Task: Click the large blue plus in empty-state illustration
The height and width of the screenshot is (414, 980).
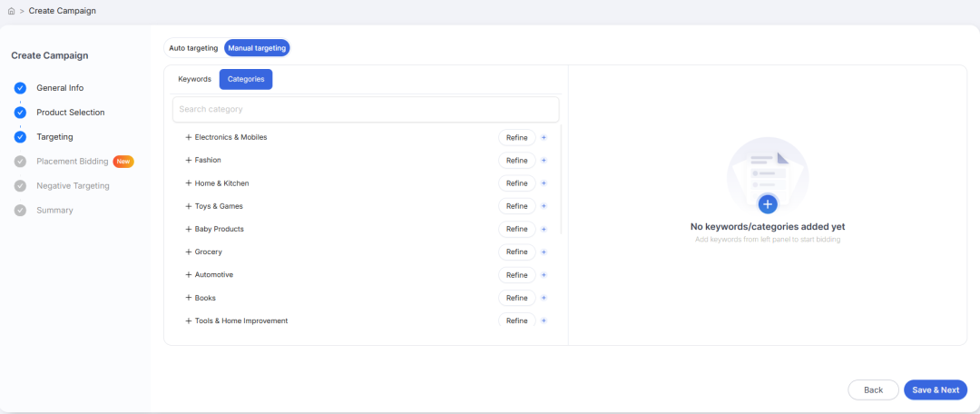Action: coord(768,204)
